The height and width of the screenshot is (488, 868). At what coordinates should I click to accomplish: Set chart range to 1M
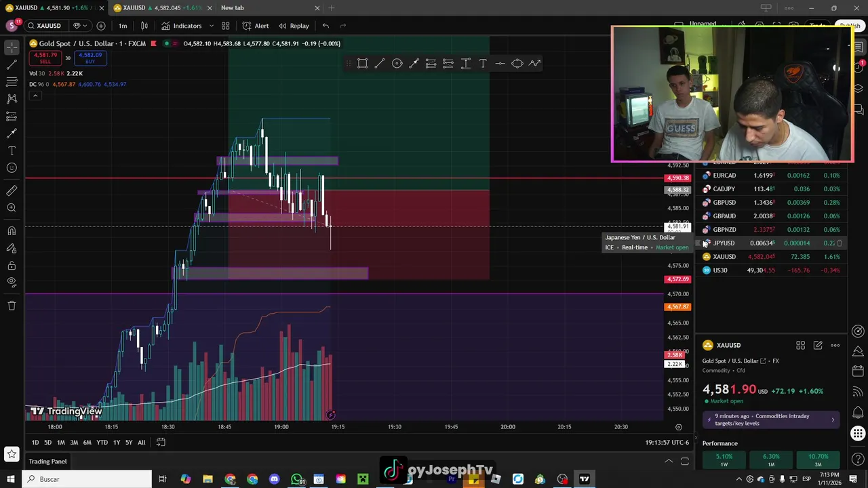pos(61,443)
